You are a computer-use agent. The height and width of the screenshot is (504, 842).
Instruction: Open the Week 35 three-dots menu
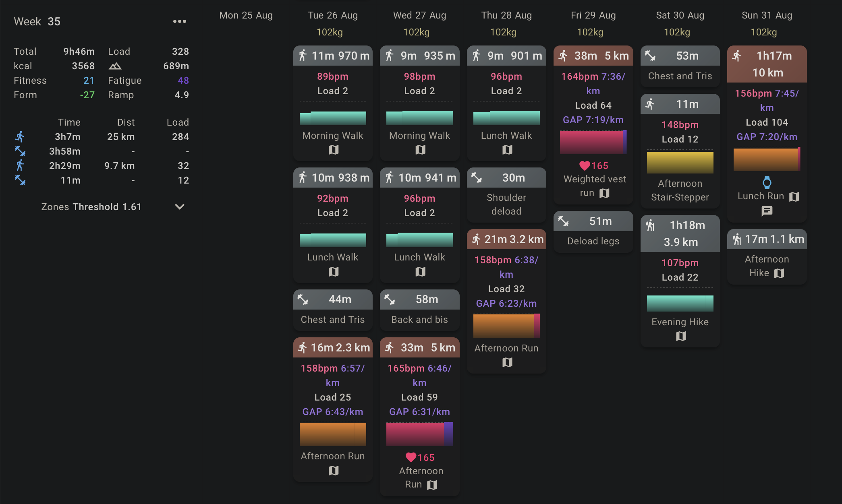coord(179,21)
